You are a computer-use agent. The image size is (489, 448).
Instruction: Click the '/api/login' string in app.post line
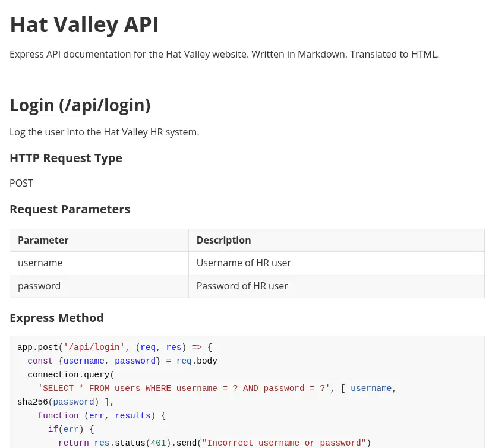coord(94,347)
